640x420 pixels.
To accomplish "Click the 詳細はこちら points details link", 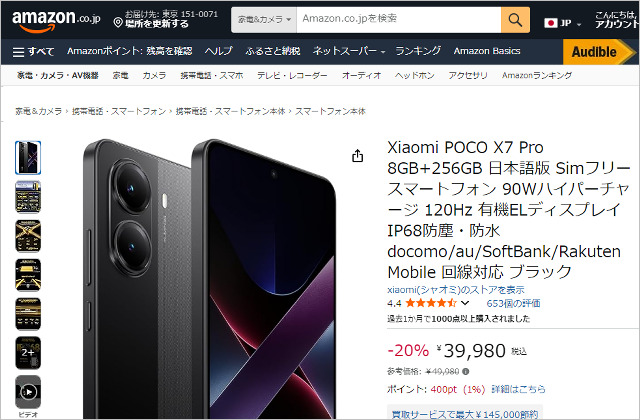I will pos(518,389).
